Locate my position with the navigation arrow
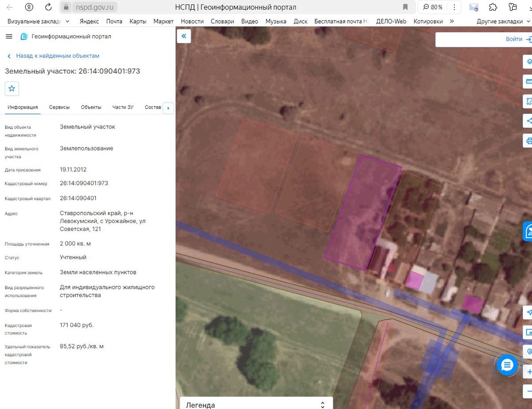This screenshot has height=409, width=532. [x=528, y=312]
